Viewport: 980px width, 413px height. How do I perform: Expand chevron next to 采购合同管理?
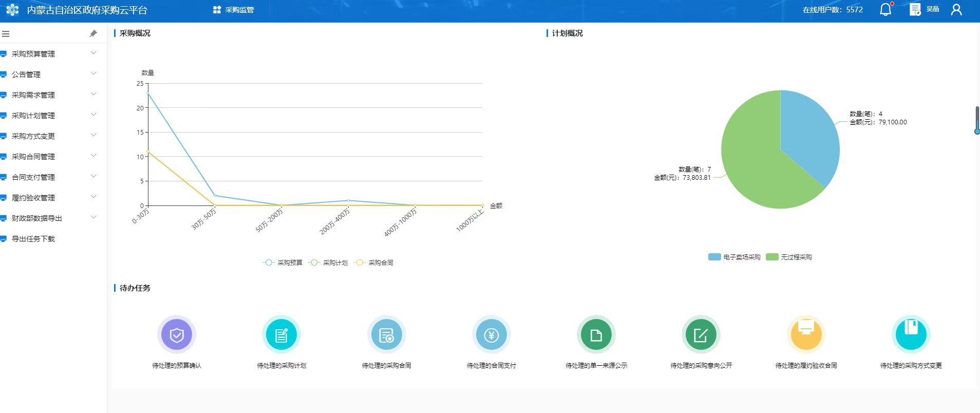pyautogui.click(x=93, y=156)
